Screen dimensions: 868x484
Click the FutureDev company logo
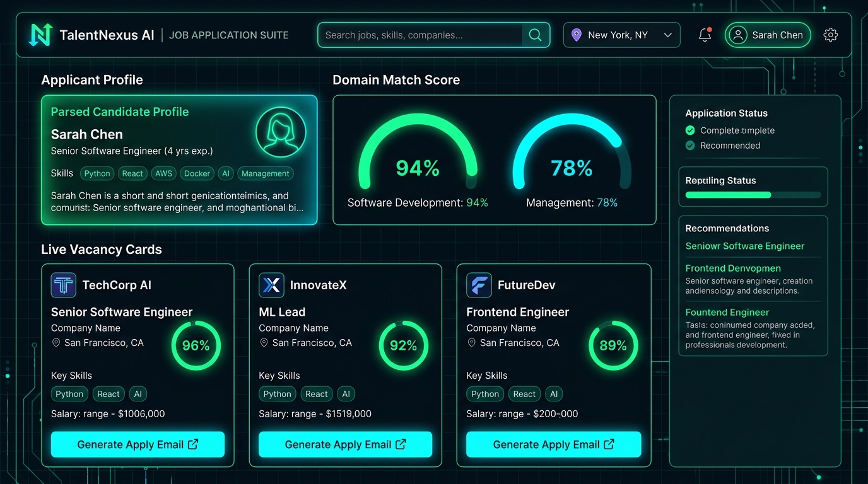[x=479, y=285]
